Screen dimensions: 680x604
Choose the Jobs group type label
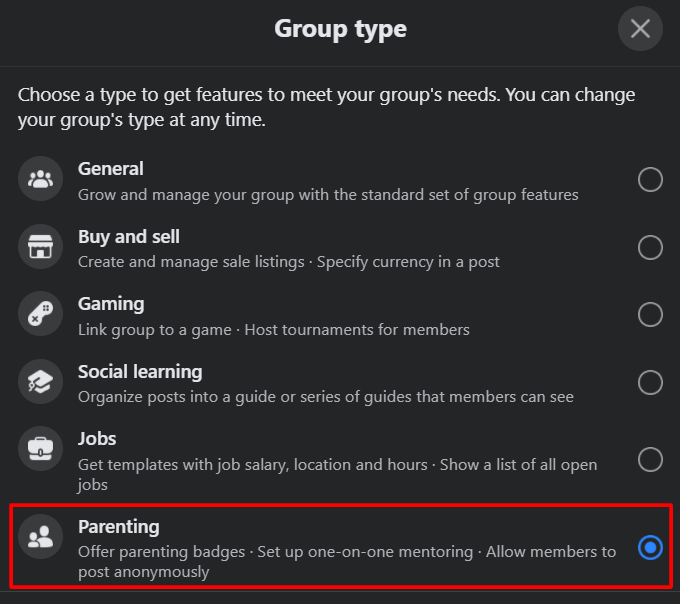coord(97,439)
